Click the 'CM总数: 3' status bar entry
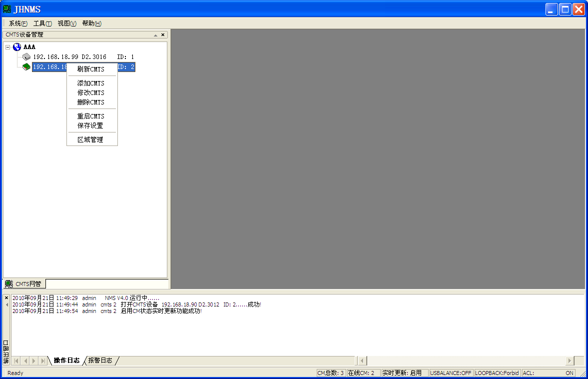588x379 pixels. click(330, 372)
